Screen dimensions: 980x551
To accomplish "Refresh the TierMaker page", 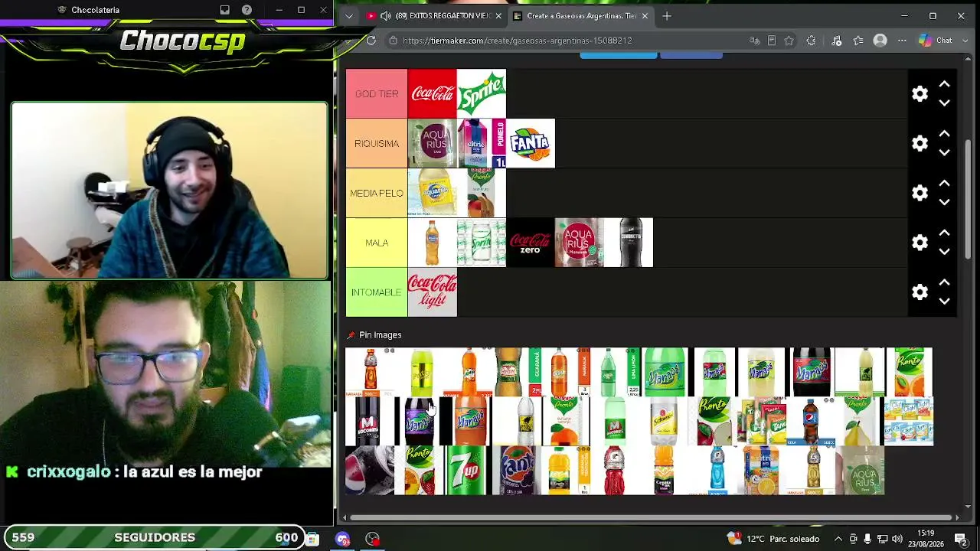I will click(x=371, y=41).
